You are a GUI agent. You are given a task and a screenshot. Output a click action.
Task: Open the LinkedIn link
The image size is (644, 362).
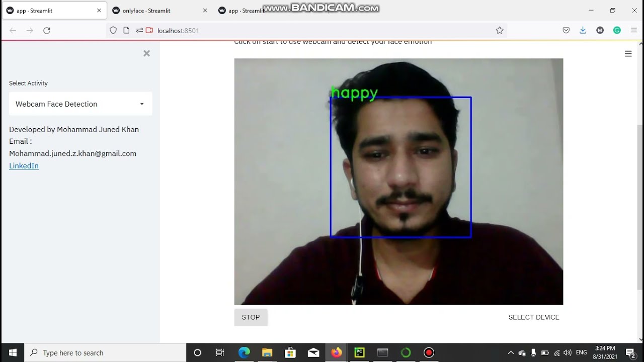click(24, 165)
